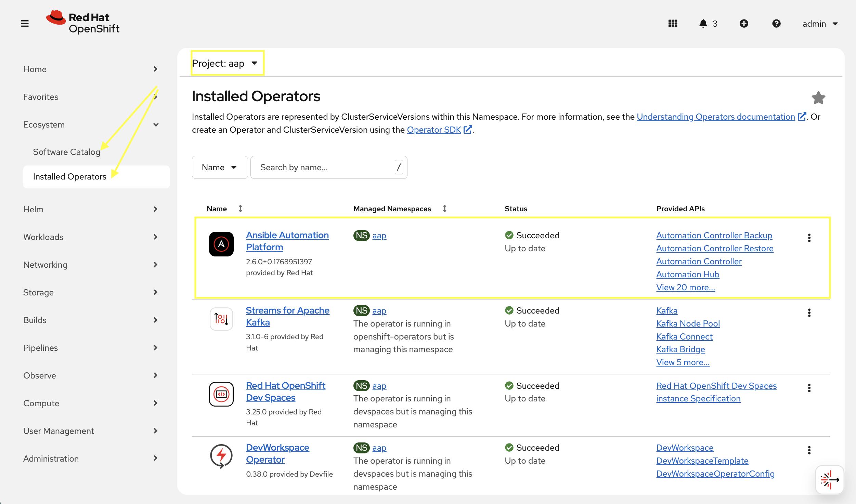Click View 20 more provided APIs
The height and width of the screenshot is (504, 856).
click(685, 287)
